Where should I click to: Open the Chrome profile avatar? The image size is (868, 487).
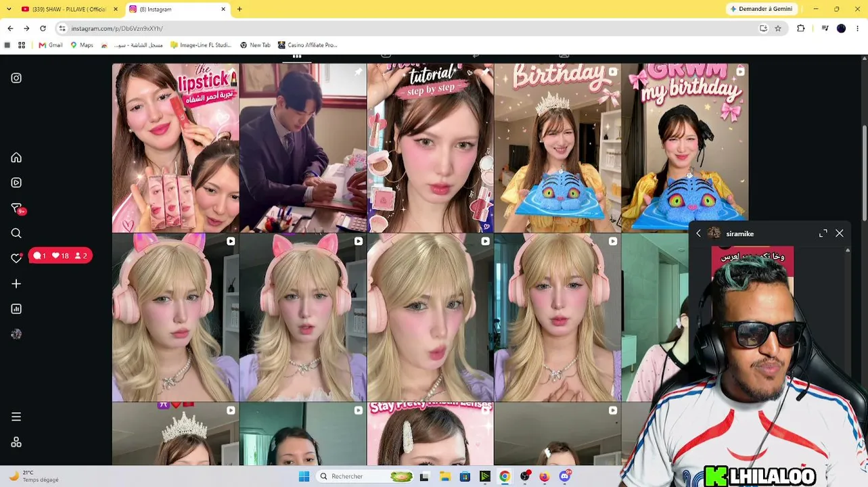(x=841, y=28)
